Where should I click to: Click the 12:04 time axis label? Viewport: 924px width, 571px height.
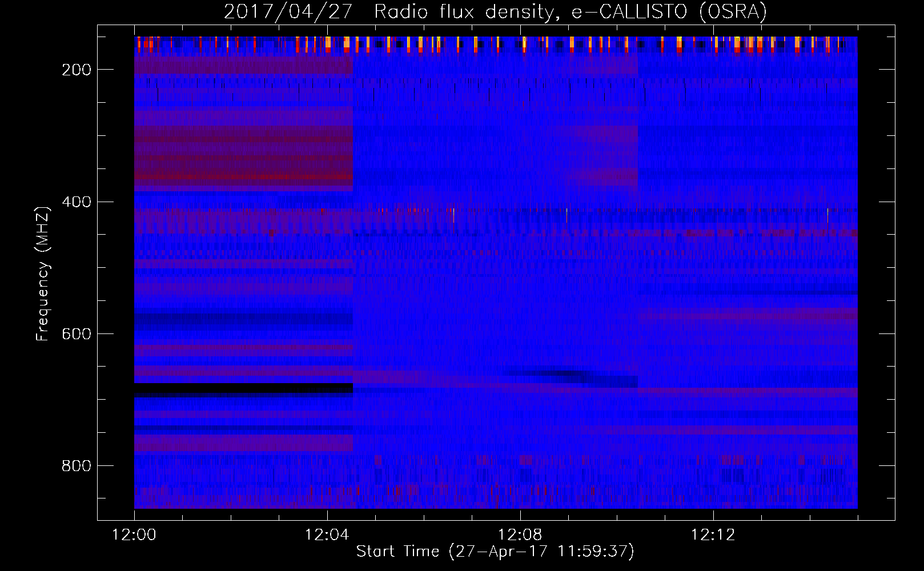(327, 535)
